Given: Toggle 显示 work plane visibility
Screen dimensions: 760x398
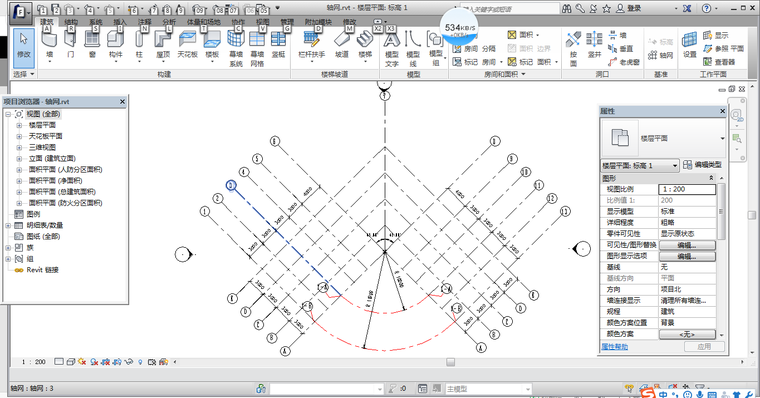Looking at the screenshot, I should click(x=716, y=35).
